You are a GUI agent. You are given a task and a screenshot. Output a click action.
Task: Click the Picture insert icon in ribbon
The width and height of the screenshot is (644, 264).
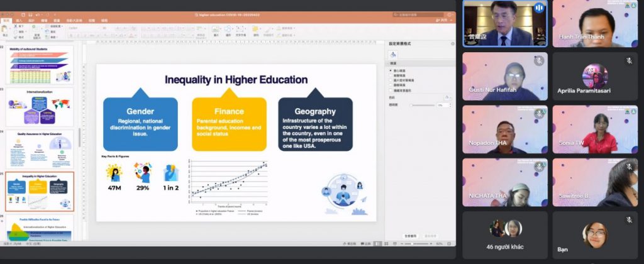point(216,29)
